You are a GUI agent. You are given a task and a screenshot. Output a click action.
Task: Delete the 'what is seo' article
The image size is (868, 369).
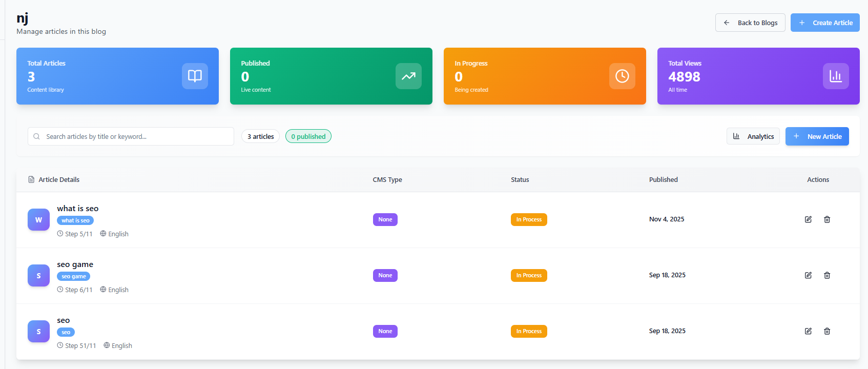click(827, 219)
